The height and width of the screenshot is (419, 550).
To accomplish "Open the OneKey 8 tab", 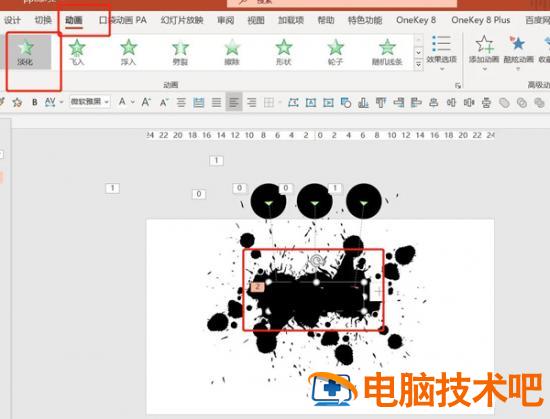I will pyautogui.click(x=416, y=20).
